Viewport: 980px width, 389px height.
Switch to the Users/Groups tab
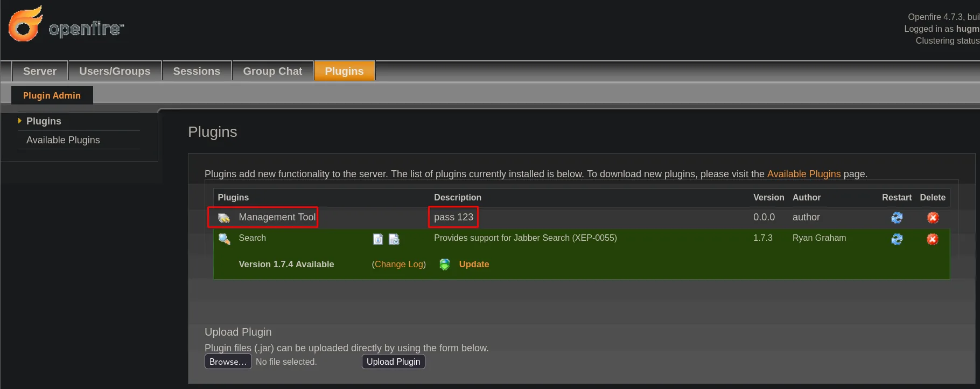115,71
